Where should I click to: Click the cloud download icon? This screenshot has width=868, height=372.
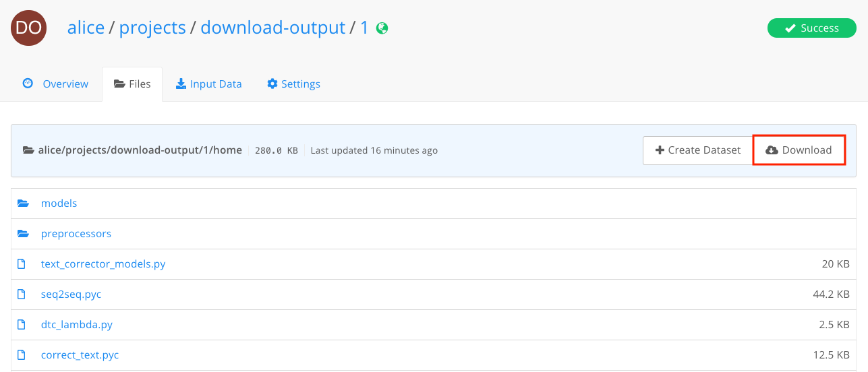(772, 150)
